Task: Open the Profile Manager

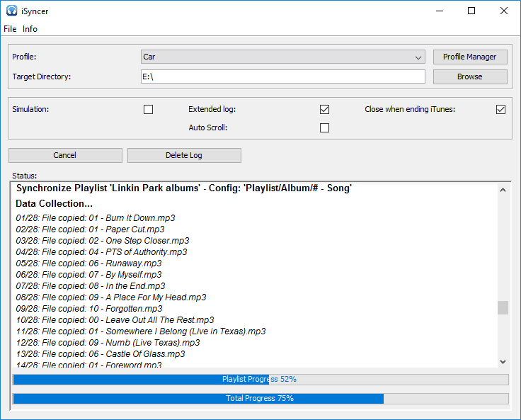Action: tap(470, 57)
